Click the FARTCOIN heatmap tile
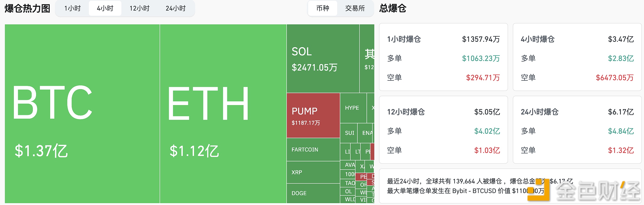 click(313, 149)
